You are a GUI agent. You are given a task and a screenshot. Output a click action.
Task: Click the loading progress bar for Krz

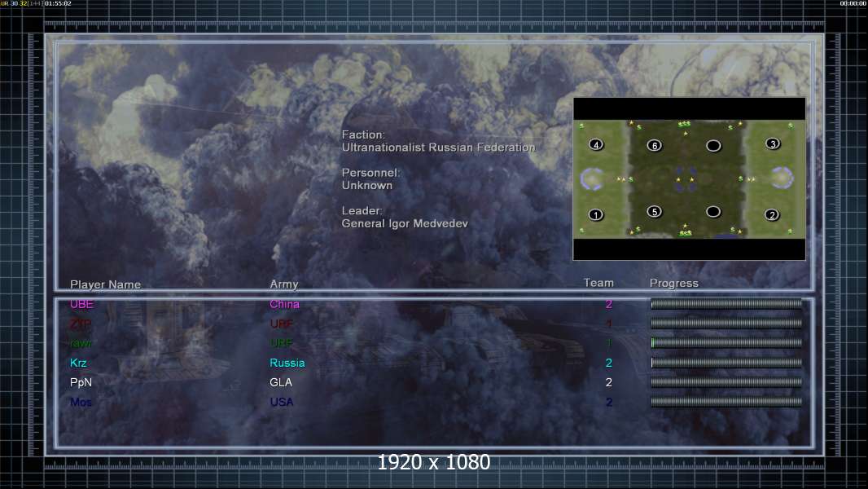click(x=726, y=362)
